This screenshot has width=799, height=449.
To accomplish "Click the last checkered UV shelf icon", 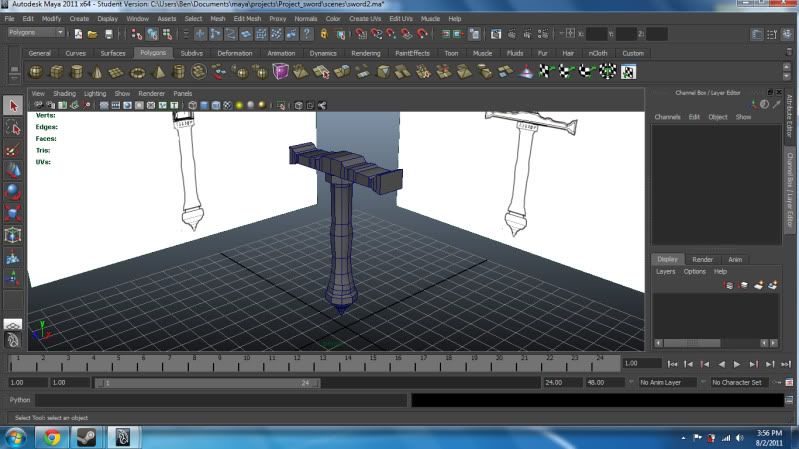I will (x=628, y=72).
